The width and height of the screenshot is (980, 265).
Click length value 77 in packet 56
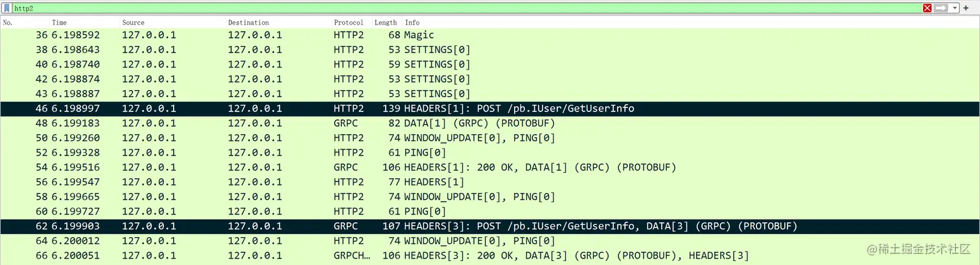click(x=395, y=182)
